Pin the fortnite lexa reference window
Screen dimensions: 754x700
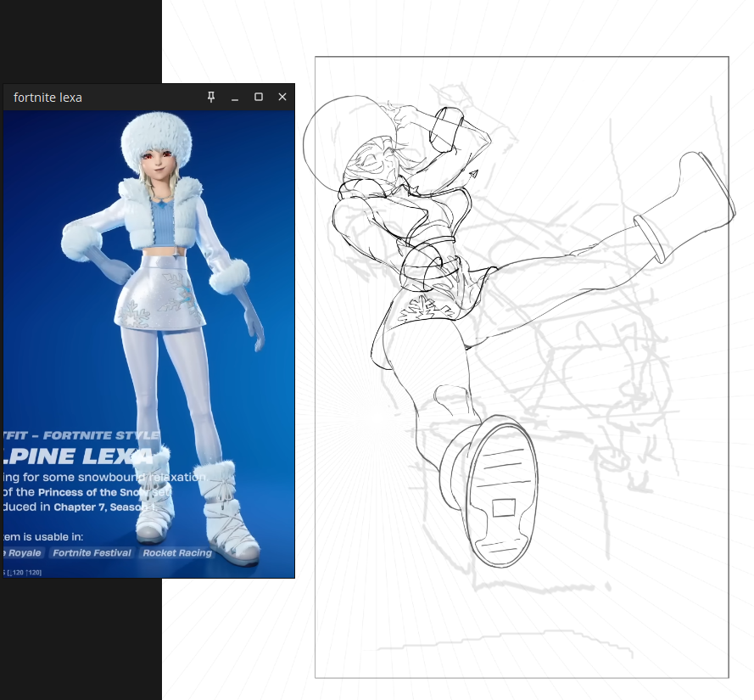(x=210, y=98)
